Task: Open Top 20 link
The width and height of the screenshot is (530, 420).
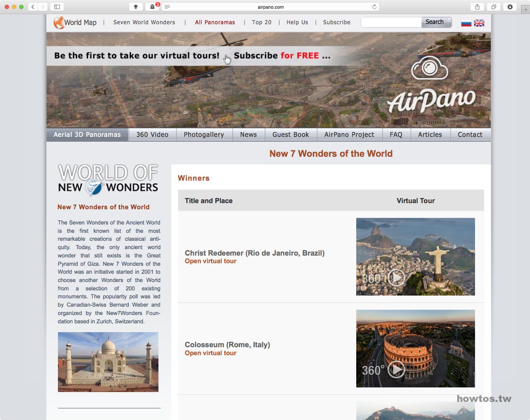Action: point(262,22)
